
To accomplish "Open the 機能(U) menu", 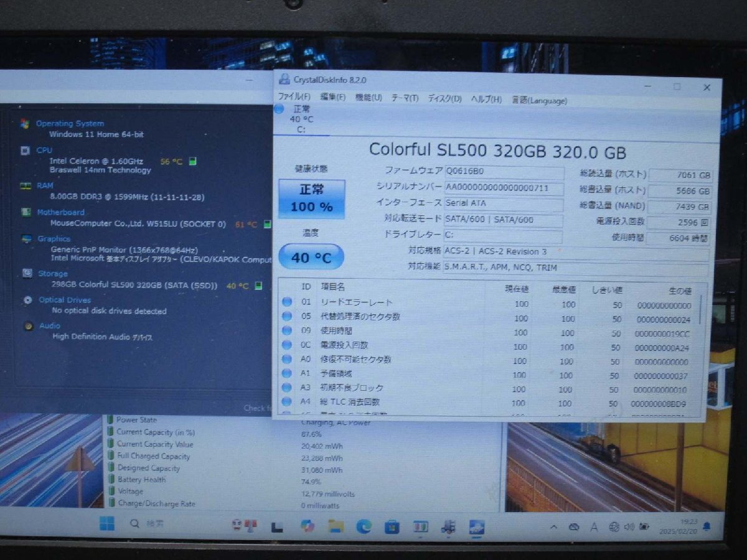I will 369,98.
